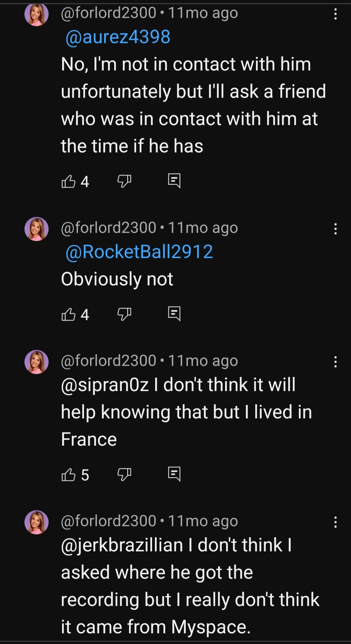Image resolution: width=351 pixels, height=644 pixels.
Task: Reply to the 'I lived in France' comment
Action: (174, 474)
